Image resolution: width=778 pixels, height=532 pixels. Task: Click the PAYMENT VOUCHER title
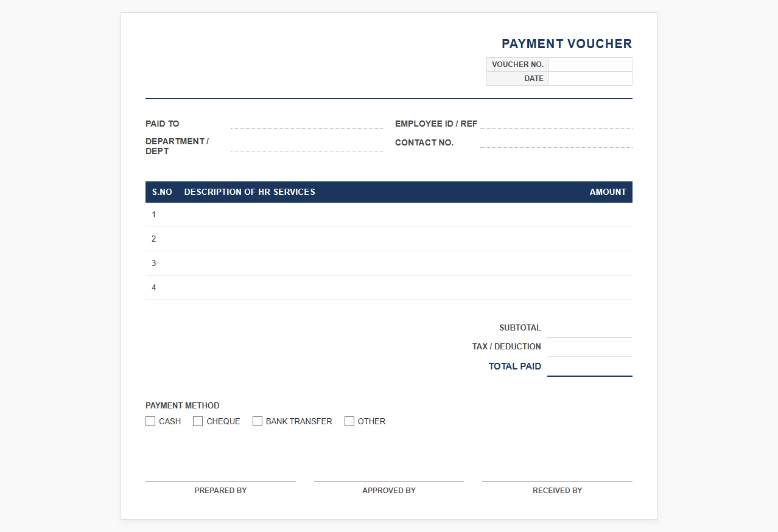coord(567,44)
